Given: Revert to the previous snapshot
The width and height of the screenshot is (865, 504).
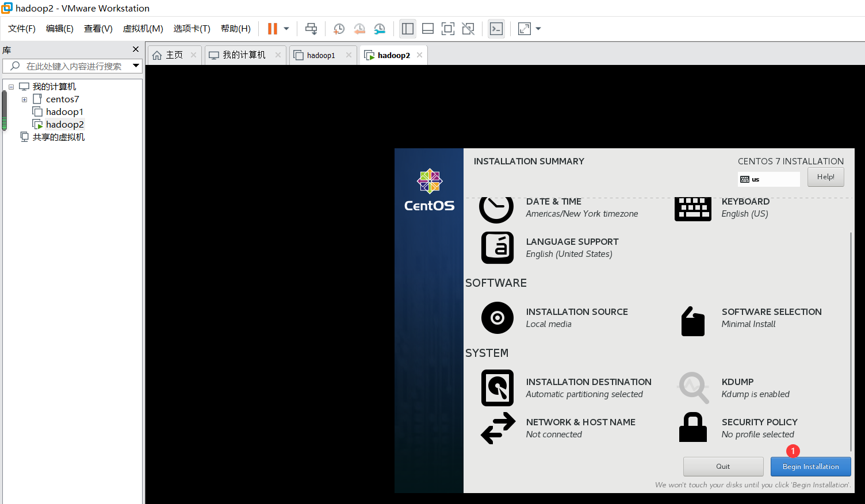Looking at the screenshot, I should pos(359,29).
